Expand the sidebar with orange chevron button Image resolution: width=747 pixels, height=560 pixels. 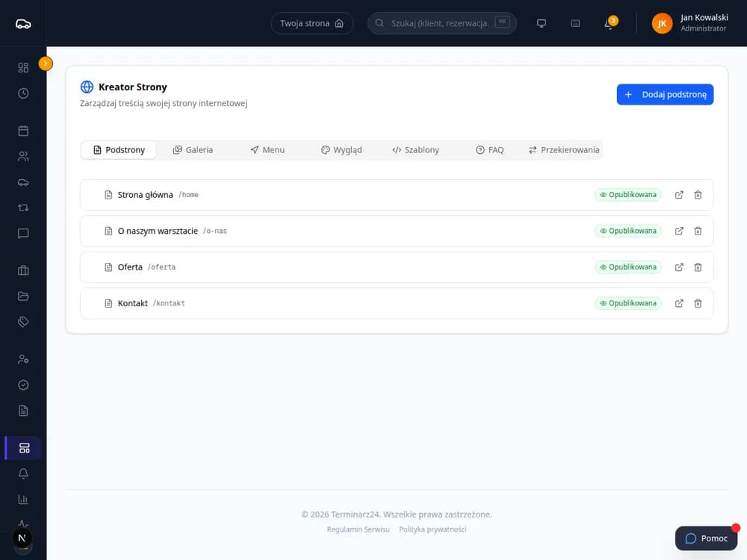(46, 63)
